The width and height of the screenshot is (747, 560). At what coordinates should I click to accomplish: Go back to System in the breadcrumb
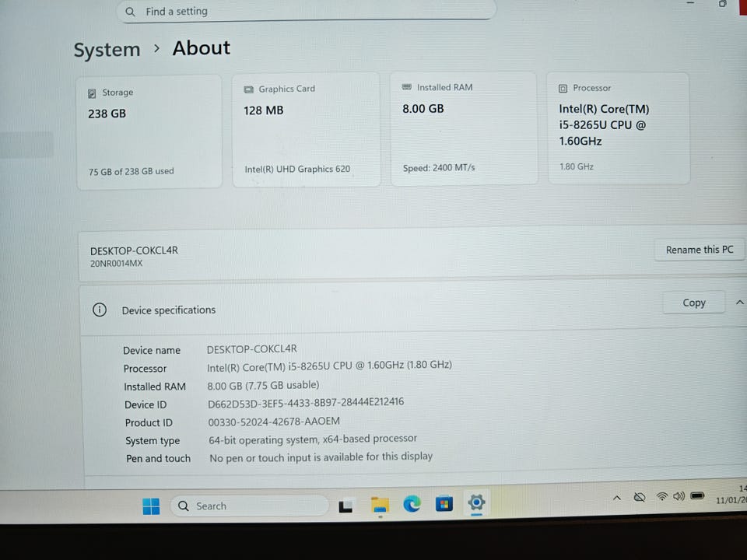107,50
